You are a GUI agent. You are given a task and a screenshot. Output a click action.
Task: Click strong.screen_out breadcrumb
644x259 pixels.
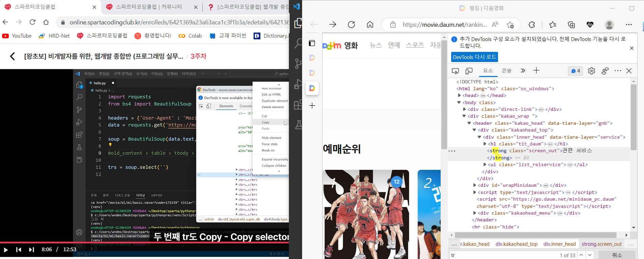click(602, 244)
